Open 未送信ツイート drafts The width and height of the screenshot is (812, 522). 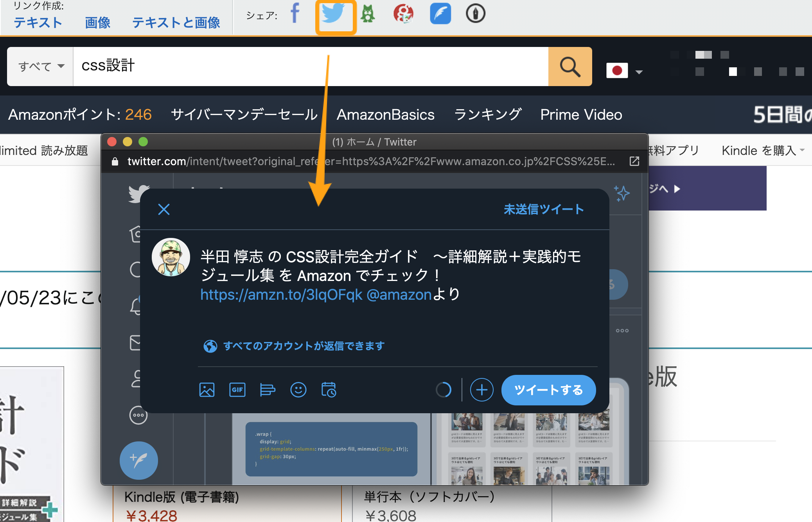pos(544,209)
